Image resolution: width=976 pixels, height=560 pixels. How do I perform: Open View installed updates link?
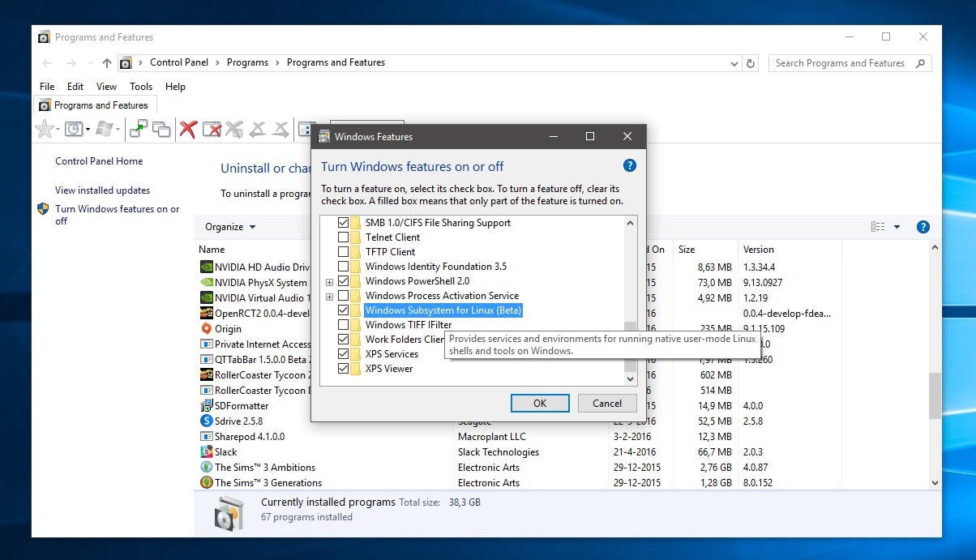point(102,190)
